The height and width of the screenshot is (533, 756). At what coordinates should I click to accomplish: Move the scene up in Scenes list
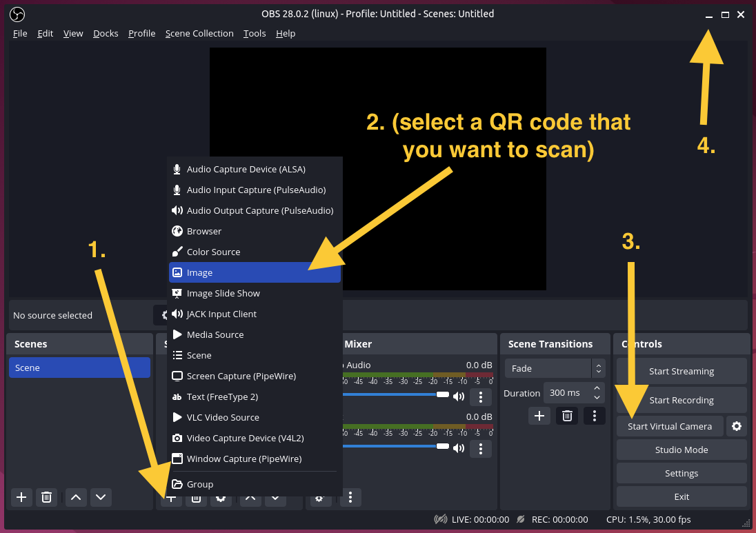coord(76,497)
